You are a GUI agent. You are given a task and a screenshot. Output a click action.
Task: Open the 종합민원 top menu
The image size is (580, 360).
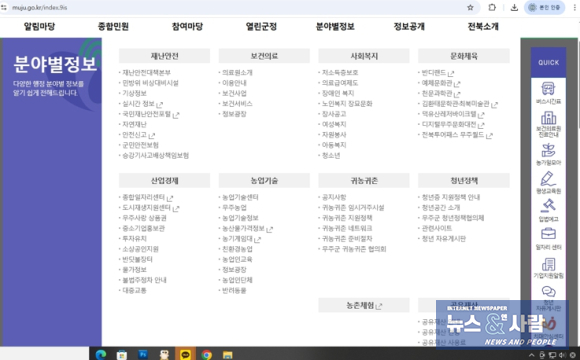tap(113, 27)
